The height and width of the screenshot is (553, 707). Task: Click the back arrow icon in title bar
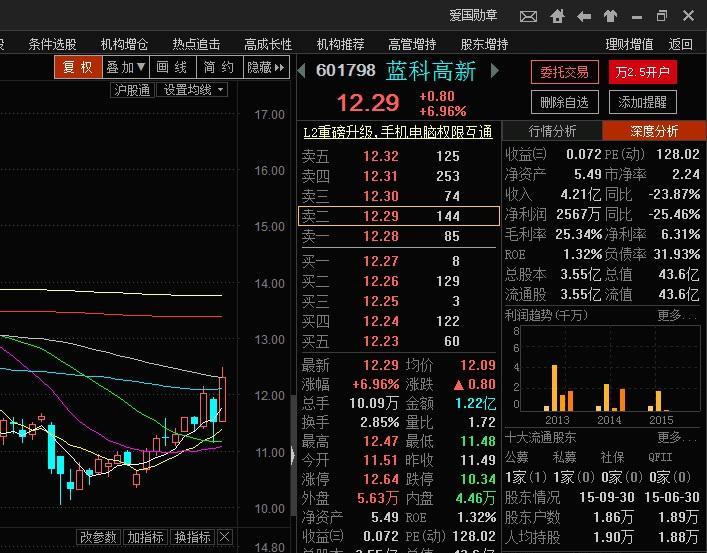(x=584, y=17)
